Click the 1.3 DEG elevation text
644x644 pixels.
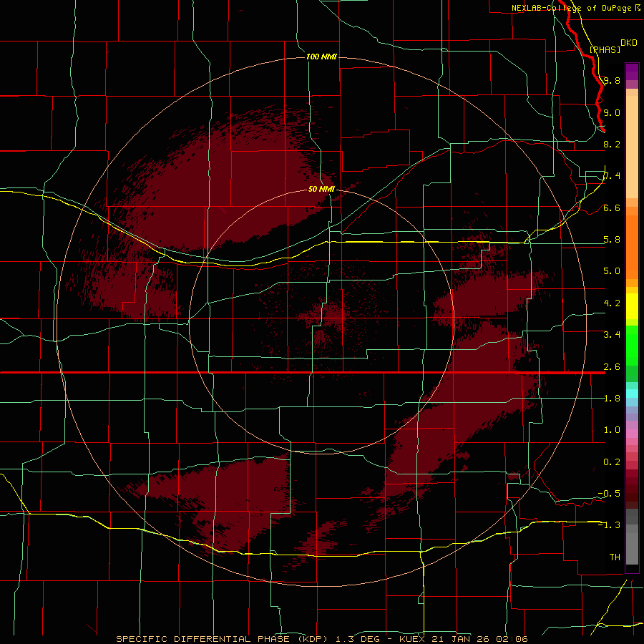358,639
